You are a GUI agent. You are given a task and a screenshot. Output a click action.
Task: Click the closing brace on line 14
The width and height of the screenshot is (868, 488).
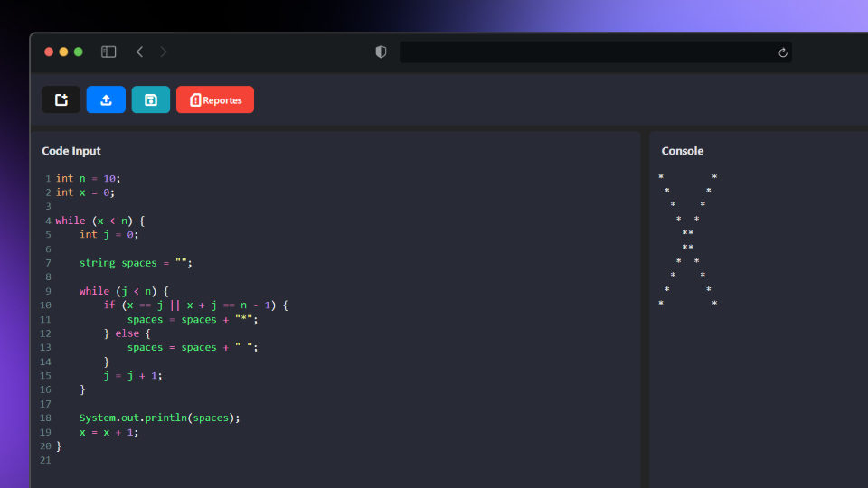click(x=107, y=361)
